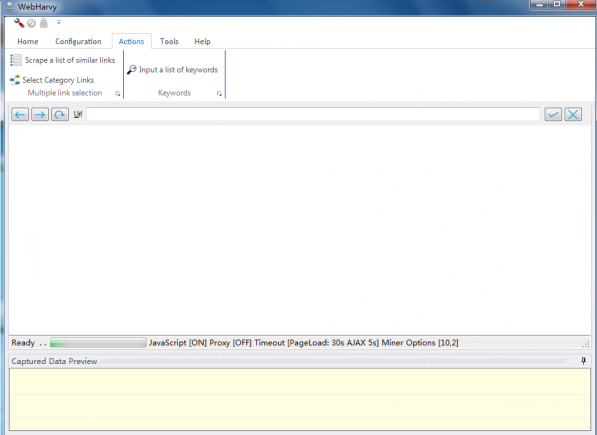The height and width of the screenshot is (435, 597).
Task: Click the status bar resize grip
Action: point(586,344)
